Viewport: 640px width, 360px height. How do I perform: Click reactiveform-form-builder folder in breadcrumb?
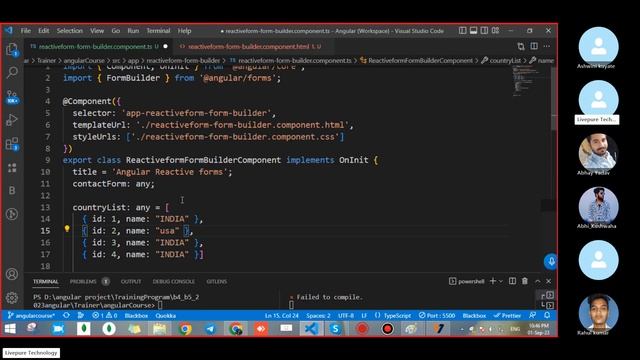click(x=183, y=60)
